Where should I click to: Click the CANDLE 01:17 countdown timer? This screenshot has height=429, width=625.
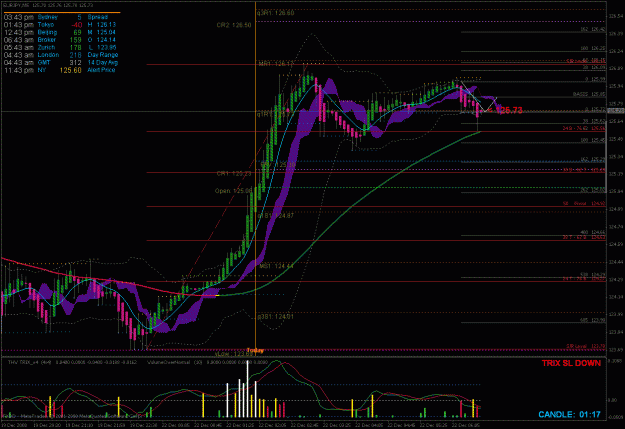570,415
